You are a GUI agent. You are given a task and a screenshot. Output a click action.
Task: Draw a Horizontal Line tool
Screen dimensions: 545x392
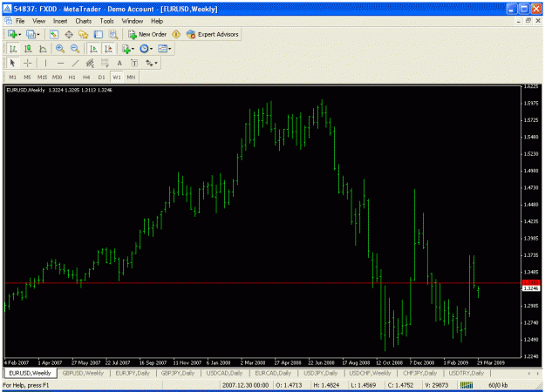(x=60, y=64)
